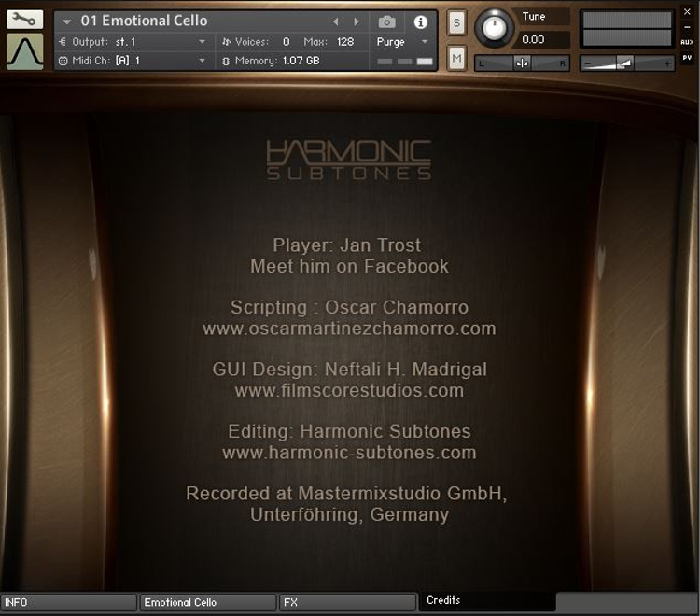The height and width of the screenshot is (616, 700).
Task: Open instrument edit mode with the wrench icon
Action: point(24,20)
